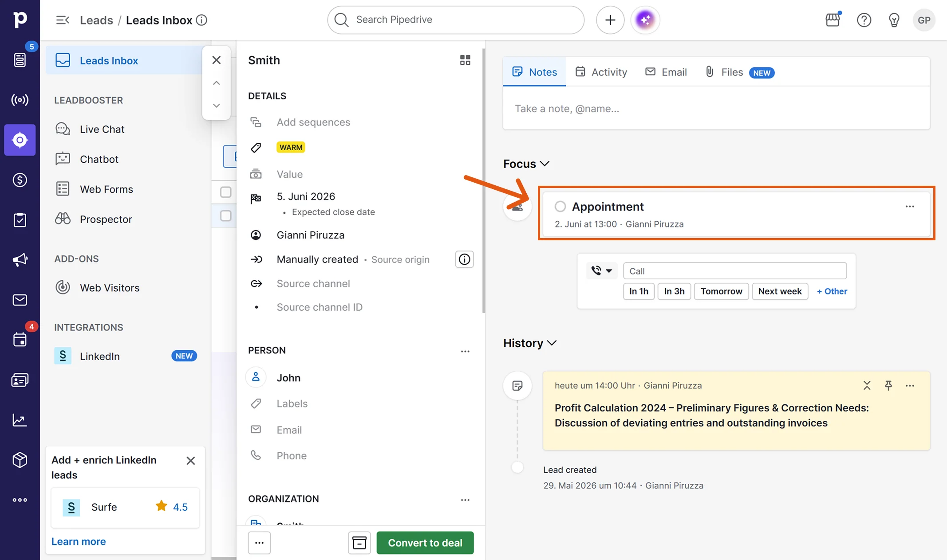This screenshot has height=560, width=947.
Task: Tick the first lead row checkbox
Action: [x=226, y=192]
